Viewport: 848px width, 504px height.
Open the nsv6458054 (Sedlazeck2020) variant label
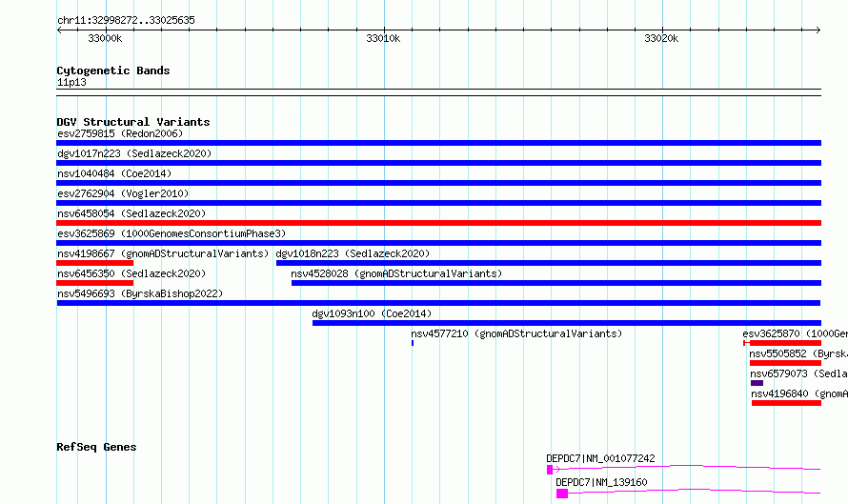131,213
